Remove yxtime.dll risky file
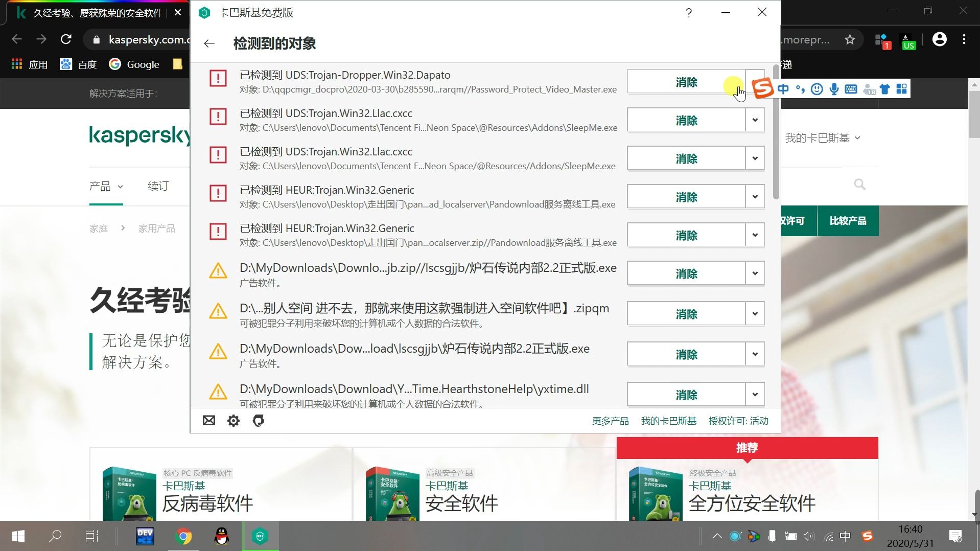 (686, 395)
